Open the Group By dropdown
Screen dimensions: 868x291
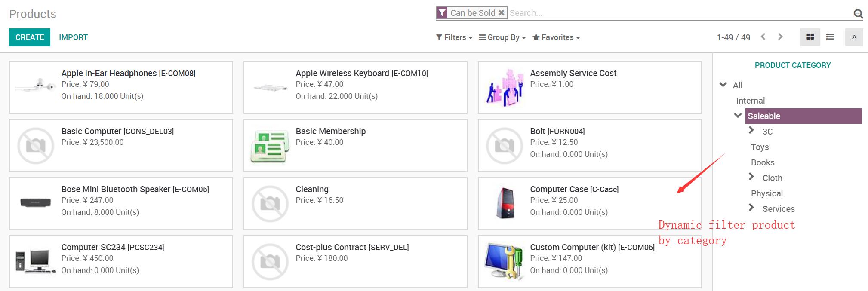coord(502,37)
